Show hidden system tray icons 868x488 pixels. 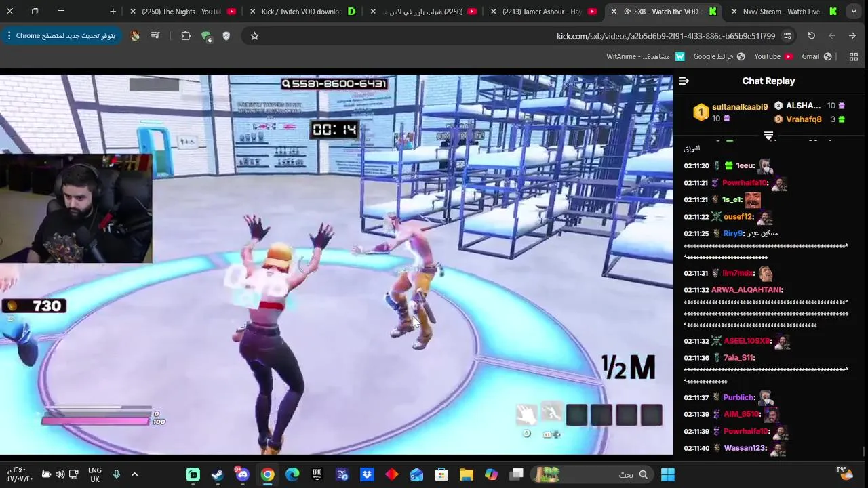pos(134,474)
